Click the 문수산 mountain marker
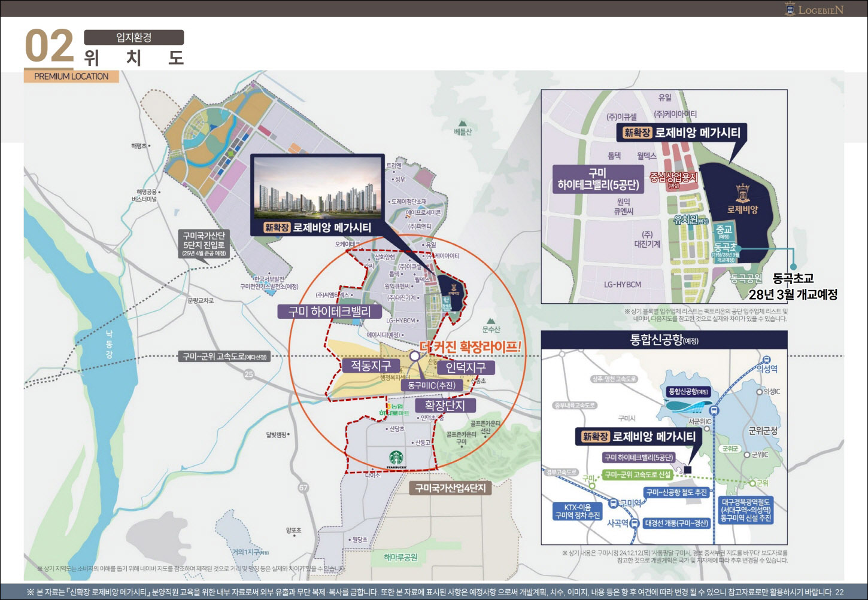This screenshot has height=600, width=868. (x=491, y=325)
